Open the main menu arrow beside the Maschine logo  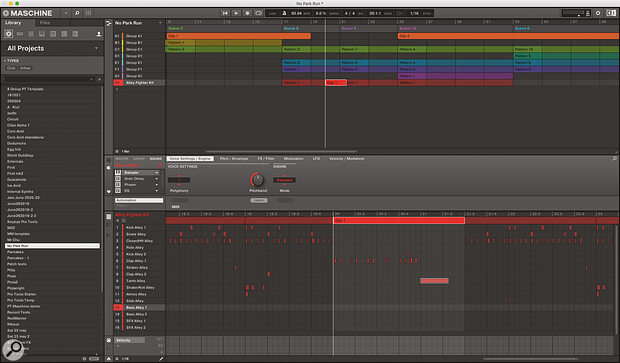click(x=66, y=13)
